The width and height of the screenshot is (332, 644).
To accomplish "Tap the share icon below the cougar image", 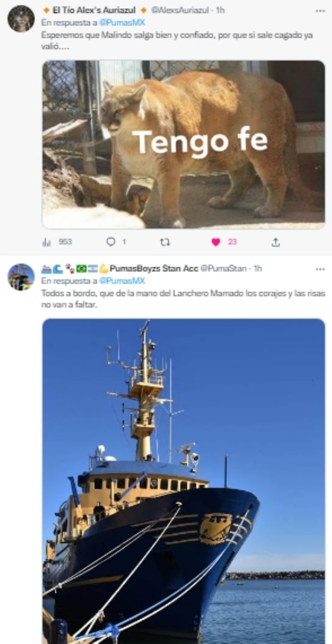I will click(x=275, y=242).
